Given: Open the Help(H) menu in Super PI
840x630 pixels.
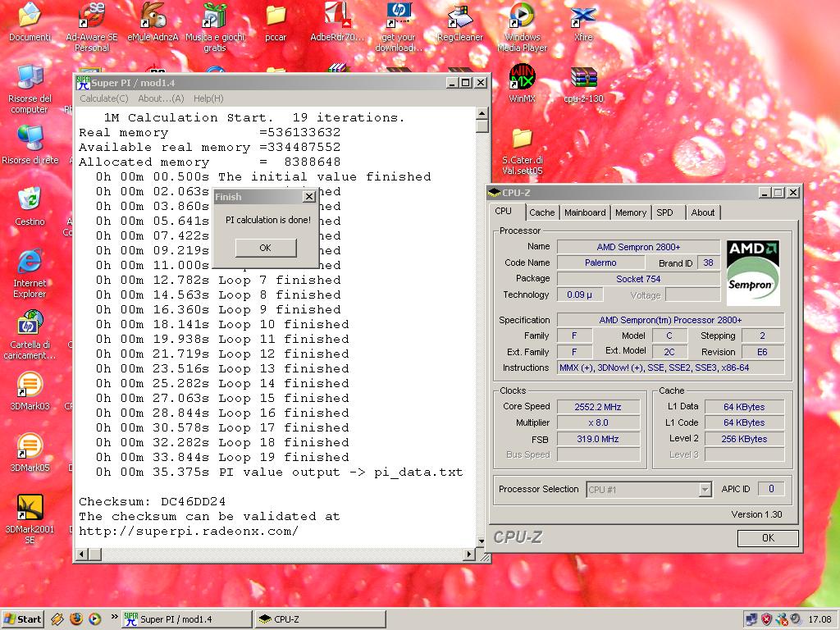Looking at the screenshot, I should [x=208, y=98].
